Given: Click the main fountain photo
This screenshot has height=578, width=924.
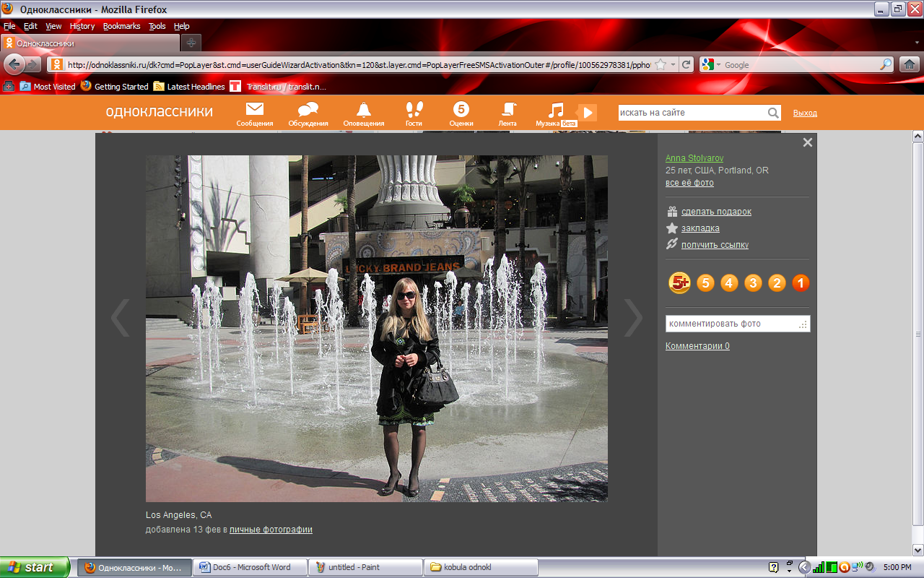Looking at the screenshot, I should tap(377, 329).
